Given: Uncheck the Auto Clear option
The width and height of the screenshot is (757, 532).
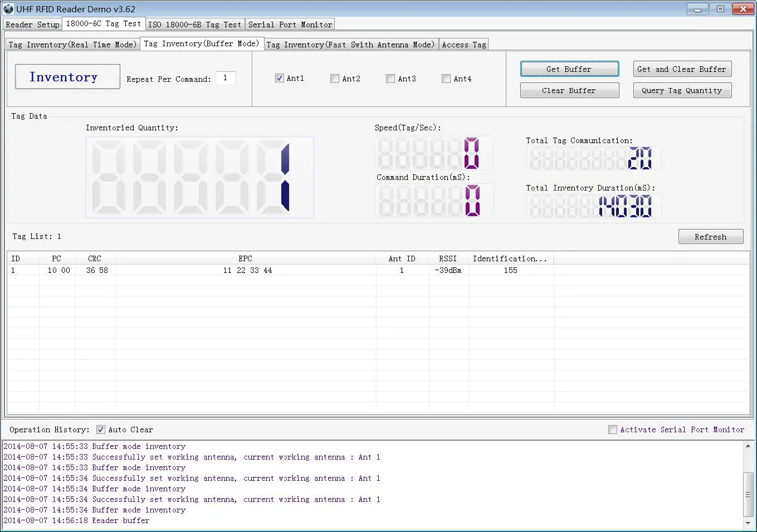Looking at the screenshot, I should pos(101,429).
